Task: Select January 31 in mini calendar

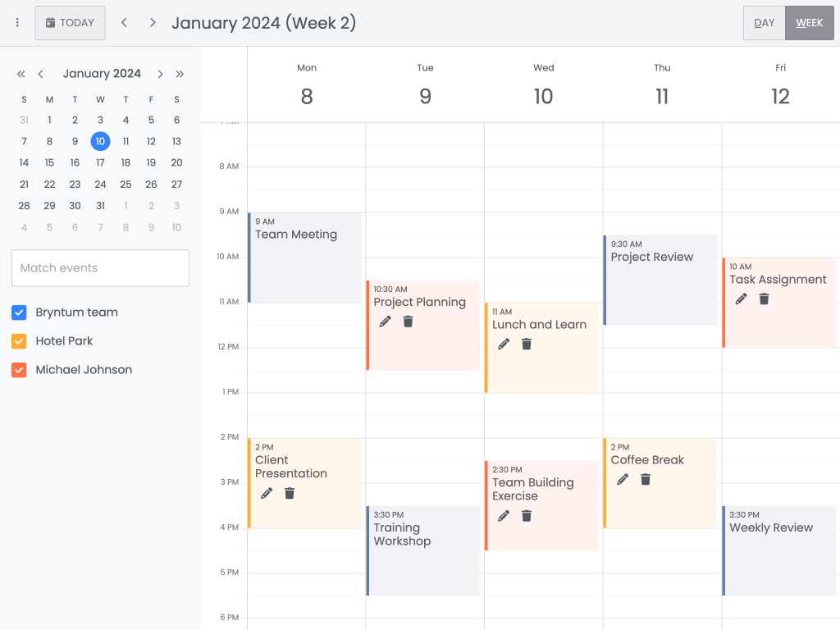Action: click(x=100, y=206)
